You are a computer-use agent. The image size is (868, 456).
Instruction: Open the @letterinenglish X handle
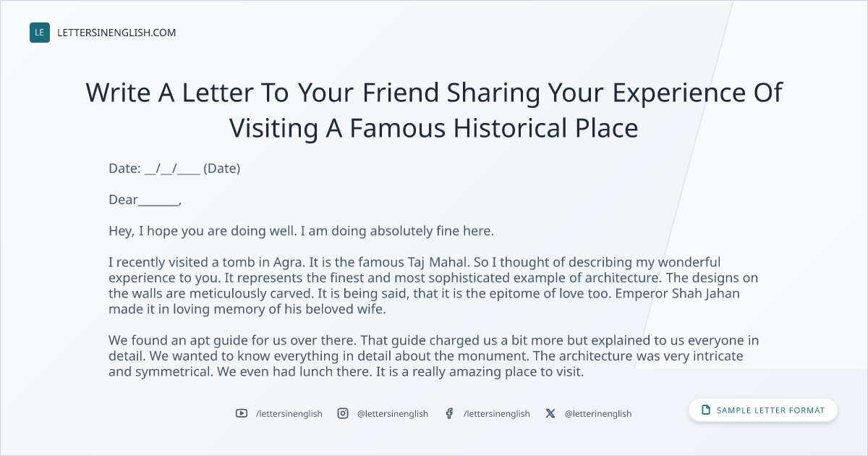598,413
